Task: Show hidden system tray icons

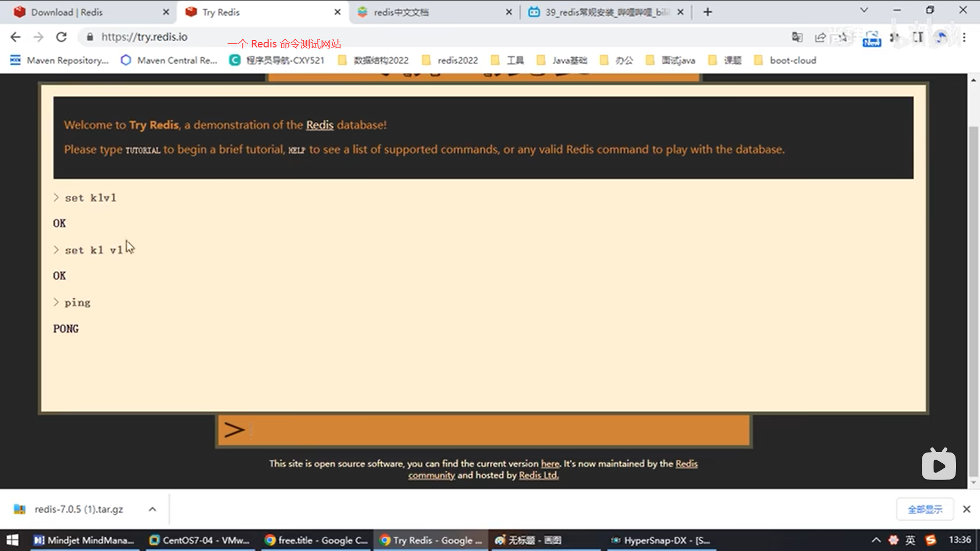Action: point(876,540)
